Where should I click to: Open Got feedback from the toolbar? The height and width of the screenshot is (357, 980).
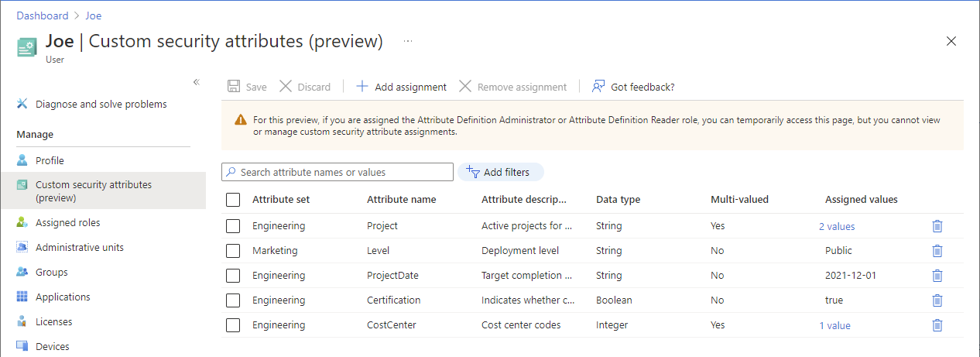[633, 87]
